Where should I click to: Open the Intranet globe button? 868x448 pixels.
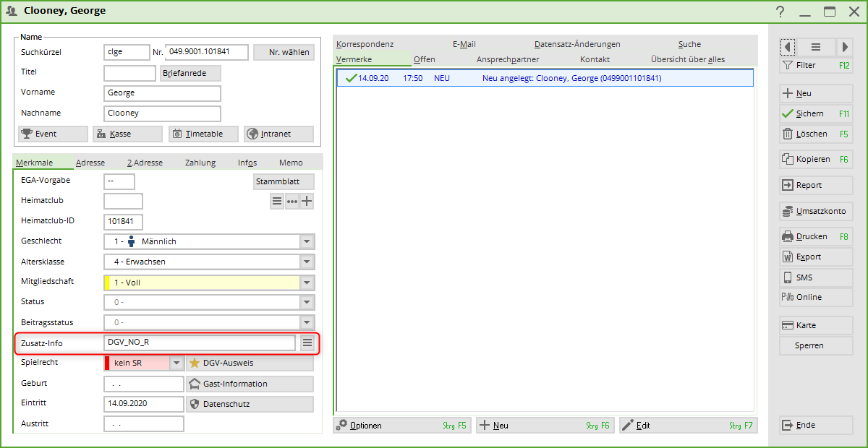(278, 134)
